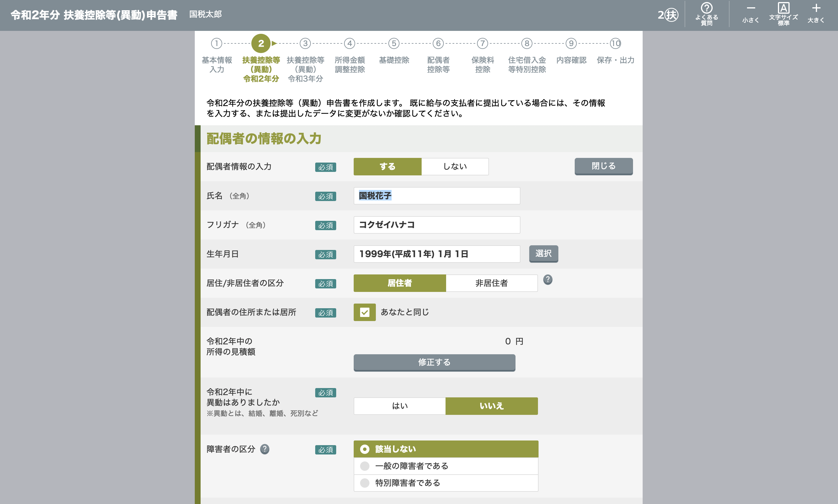
Task: Open help icon beside 非居住者 option
Action: pos(548,280)
